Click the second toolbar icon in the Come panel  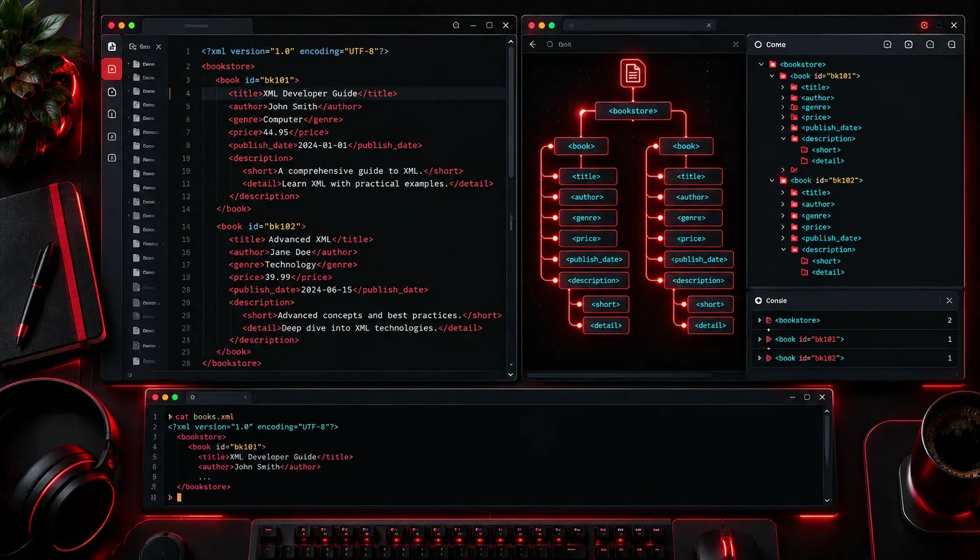coord(909,44)
